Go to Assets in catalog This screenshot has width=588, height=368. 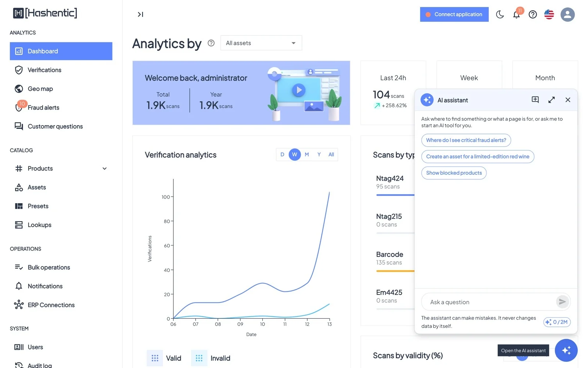tap(61, 187)
